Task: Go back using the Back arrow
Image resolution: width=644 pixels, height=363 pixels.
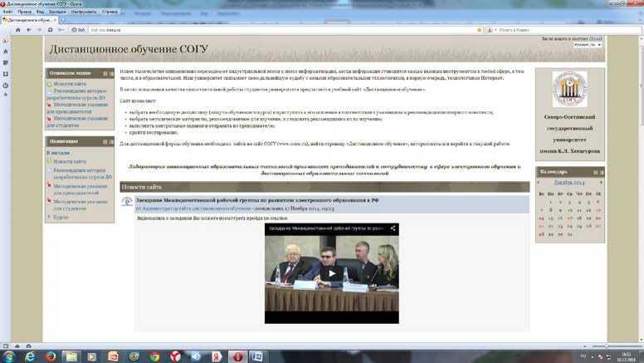Action: click(29, 30)
